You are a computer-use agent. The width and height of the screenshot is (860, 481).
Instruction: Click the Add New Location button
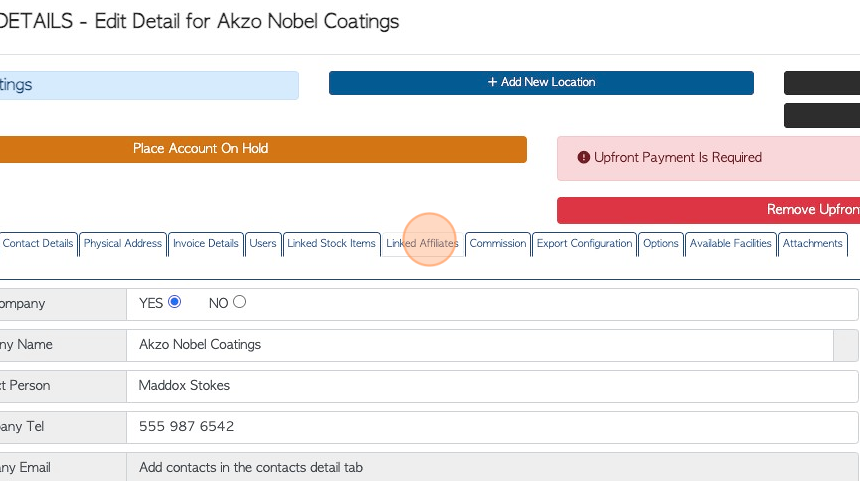(x=541, y=83)
